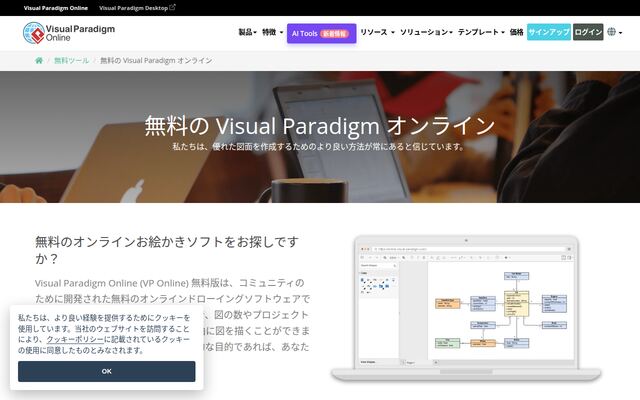
Task: Open the AI Tools menu button
Action: pos(321,33)
